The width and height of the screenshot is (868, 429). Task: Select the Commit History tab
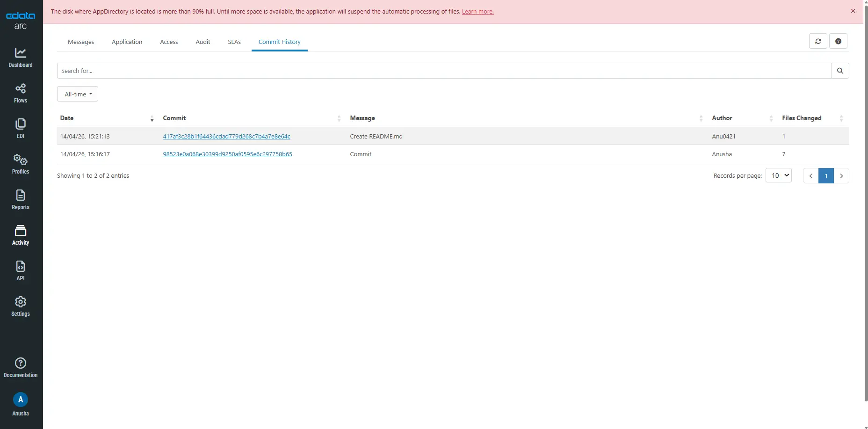point(280,42)
